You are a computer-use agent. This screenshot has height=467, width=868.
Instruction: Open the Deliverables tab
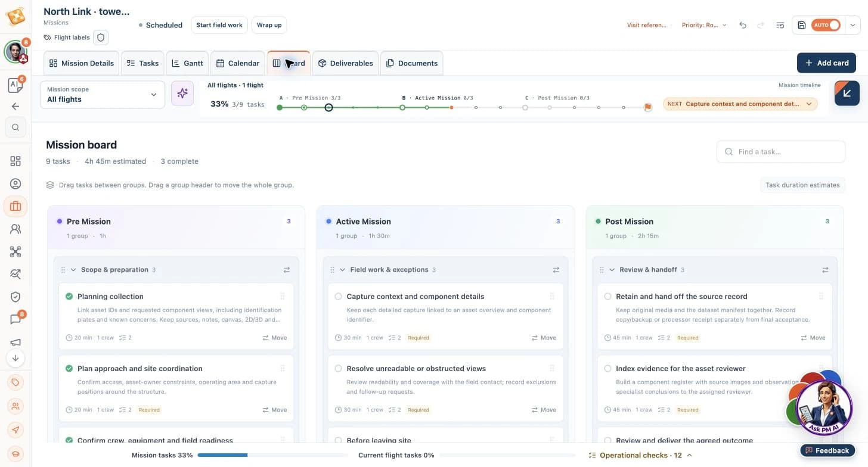[345, 63]
